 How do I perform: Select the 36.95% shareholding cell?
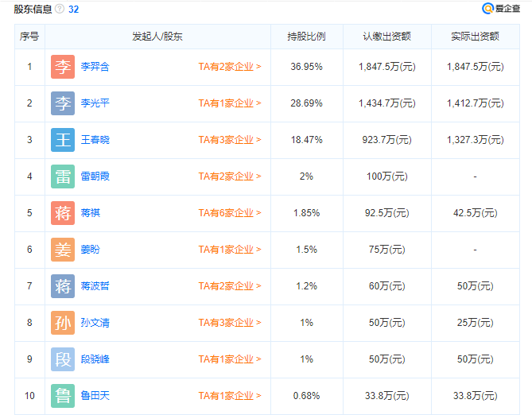306,67
